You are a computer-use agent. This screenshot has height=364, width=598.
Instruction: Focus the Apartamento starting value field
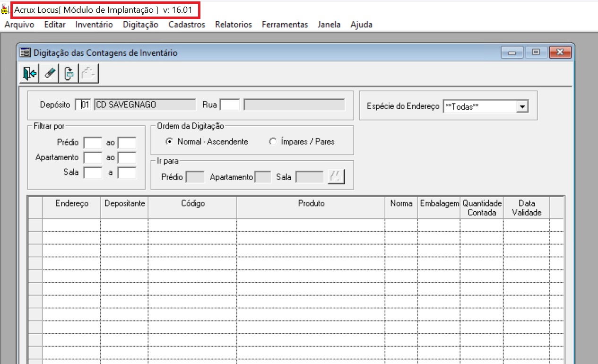(x=93, y=157)
